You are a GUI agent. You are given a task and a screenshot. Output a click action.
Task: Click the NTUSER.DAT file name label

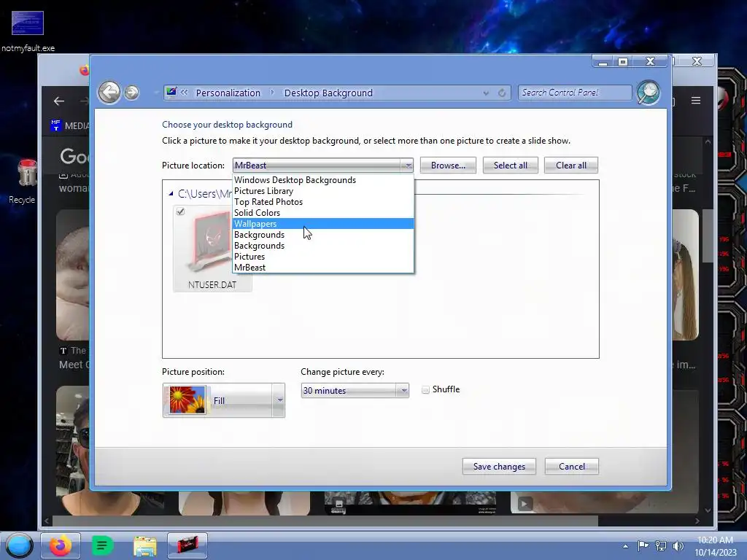(212, 285)
